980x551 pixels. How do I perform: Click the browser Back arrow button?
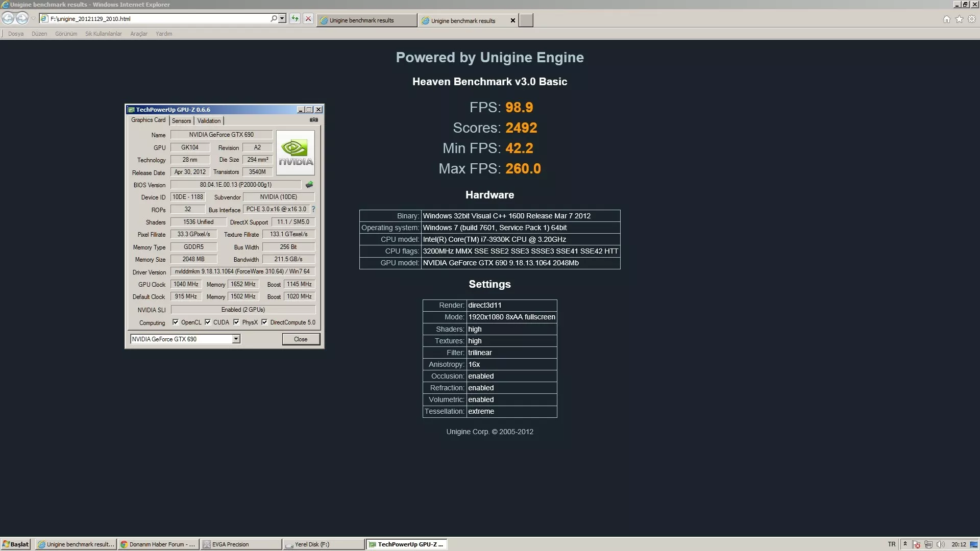click(x=8, y=18)
